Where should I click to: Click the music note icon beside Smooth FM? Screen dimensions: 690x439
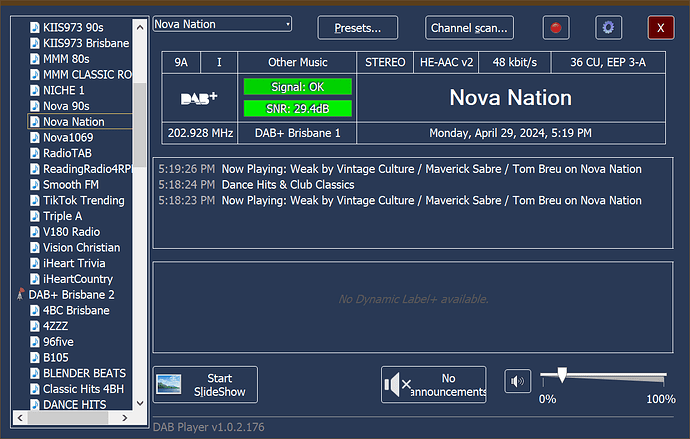pyautogui.click(x=35, y=185)
